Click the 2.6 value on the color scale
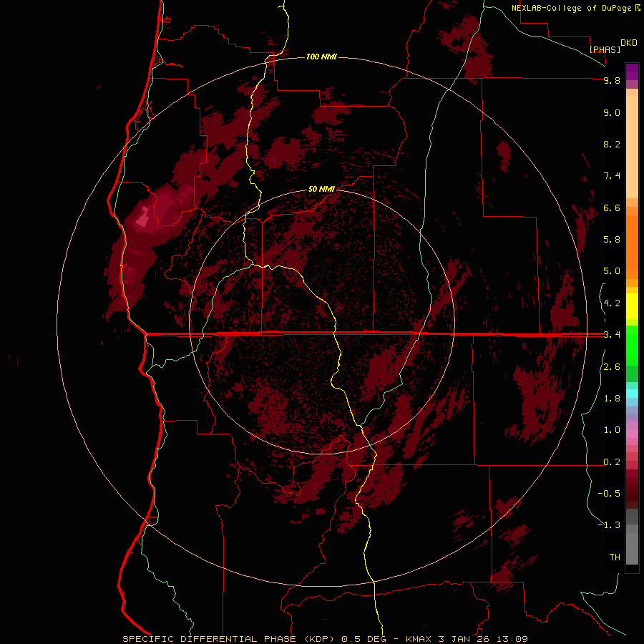The width and height of the screenshot is (644, 644). [x=612, y=367]
